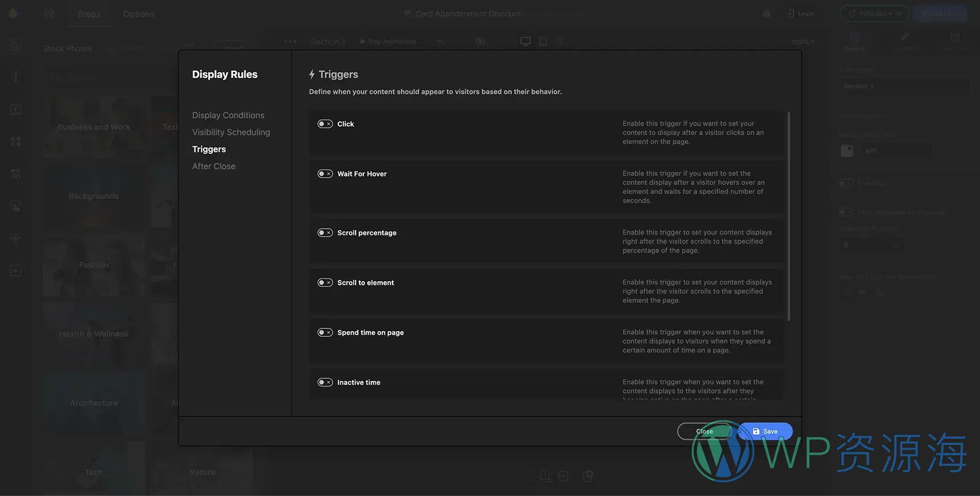Viewport: 980px width, 496px height.
Task: Open the General settings tab
Action: tap(854, 41)
